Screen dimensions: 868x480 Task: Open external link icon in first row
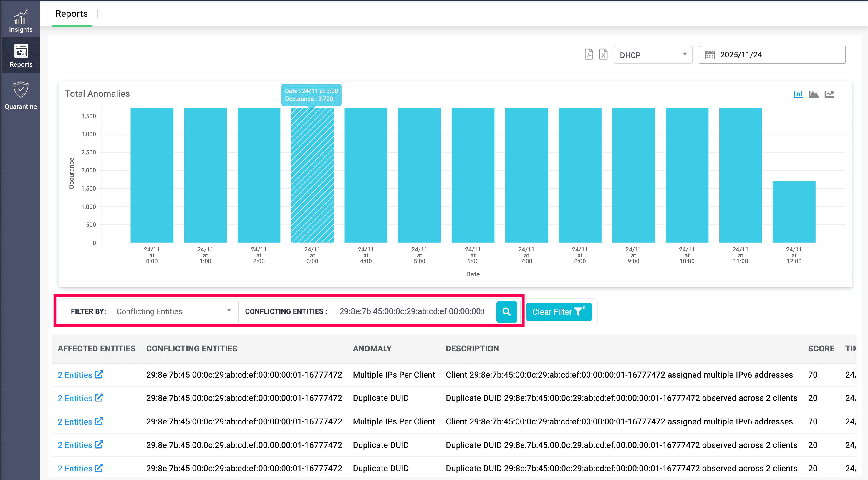point(99,375)
